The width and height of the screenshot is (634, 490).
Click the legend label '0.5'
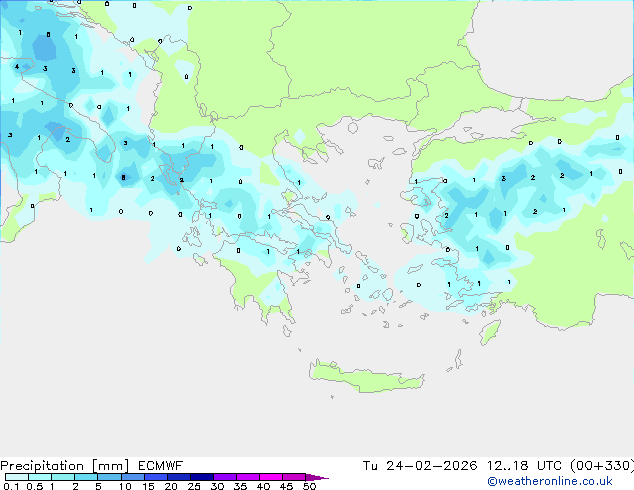click(34, 486)
